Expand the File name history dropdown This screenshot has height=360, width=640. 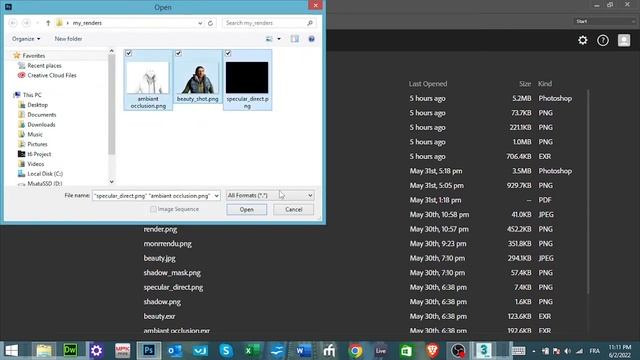(216, 196)
